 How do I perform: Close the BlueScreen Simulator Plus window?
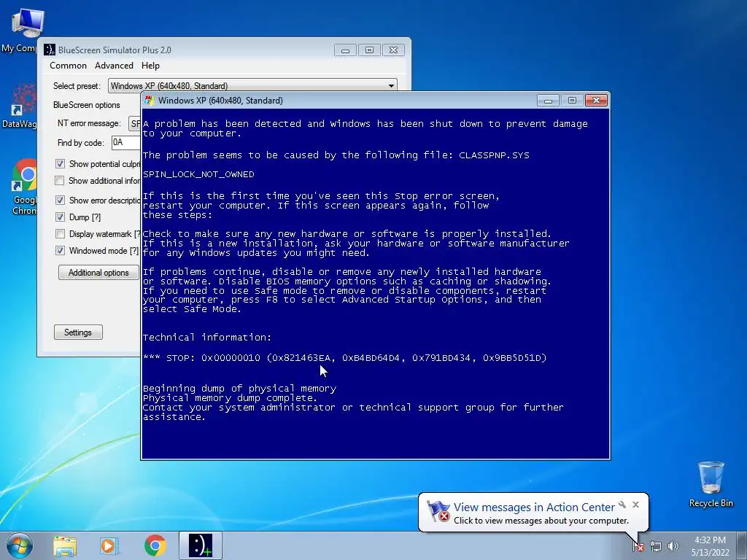tap(393, 50)
